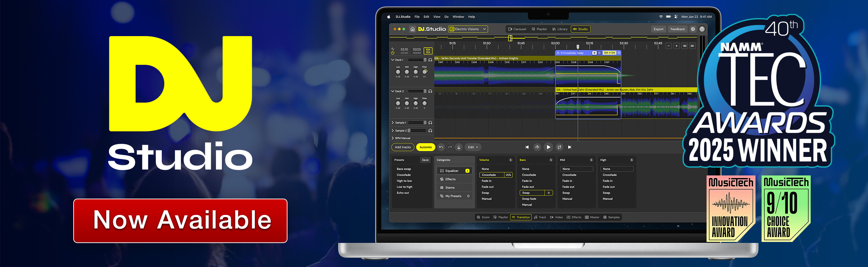
Task: Click the BPM pulse icon left of 52:10
Action: coord(393,49)
